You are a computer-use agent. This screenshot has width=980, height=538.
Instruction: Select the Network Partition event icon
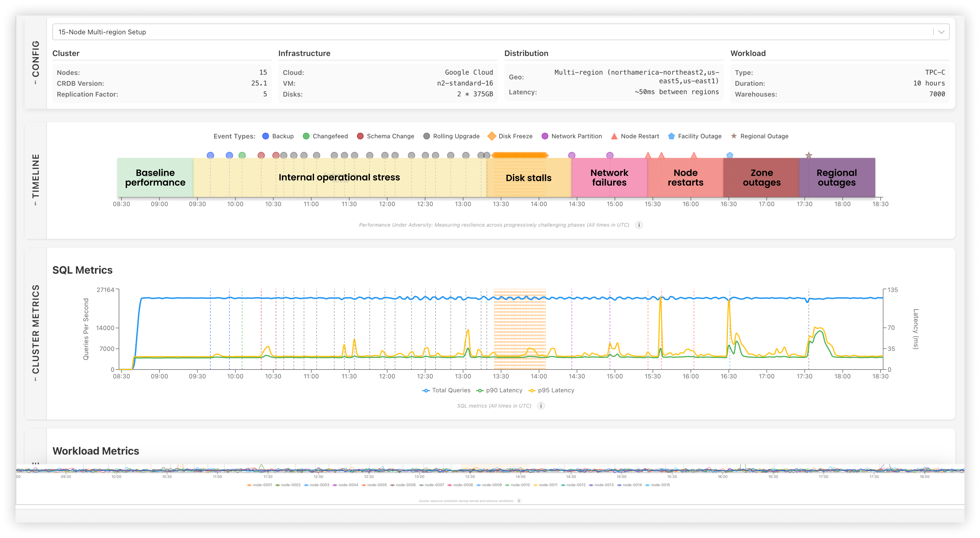point(545,136)
